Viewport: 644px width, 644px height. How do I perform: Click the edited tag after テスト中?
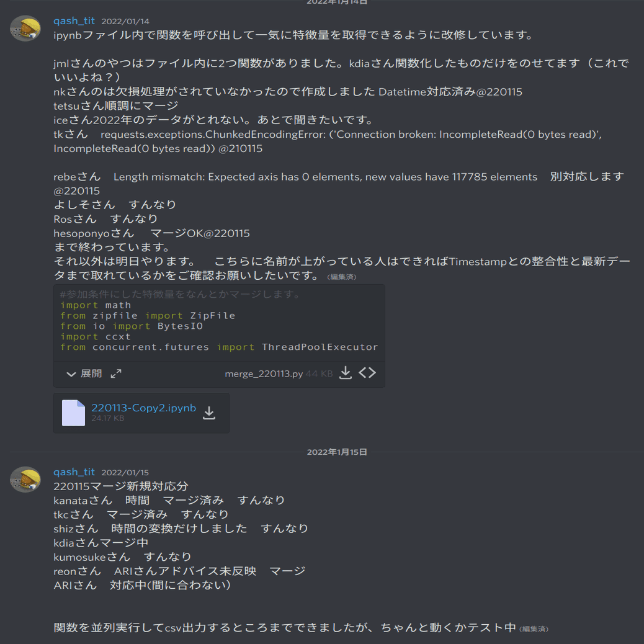click(x=534, y=629)
